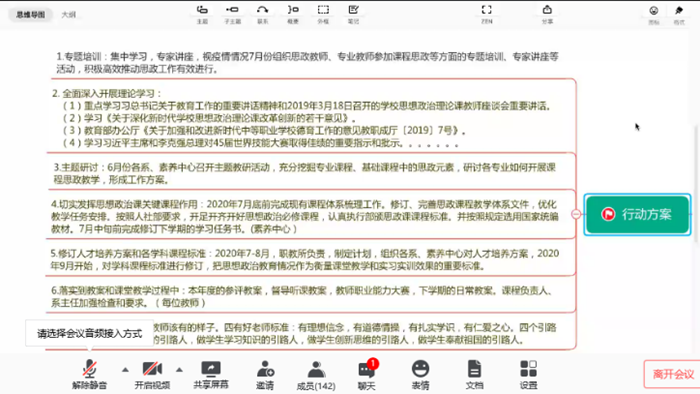Open the 成员(142) members list
The width and height of the screenshot is (700, 394).
tap(316, 376)
